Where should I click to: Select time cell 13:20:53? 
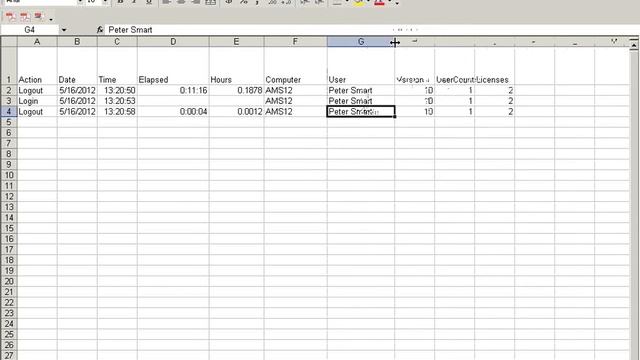click(x=117, y=101)
